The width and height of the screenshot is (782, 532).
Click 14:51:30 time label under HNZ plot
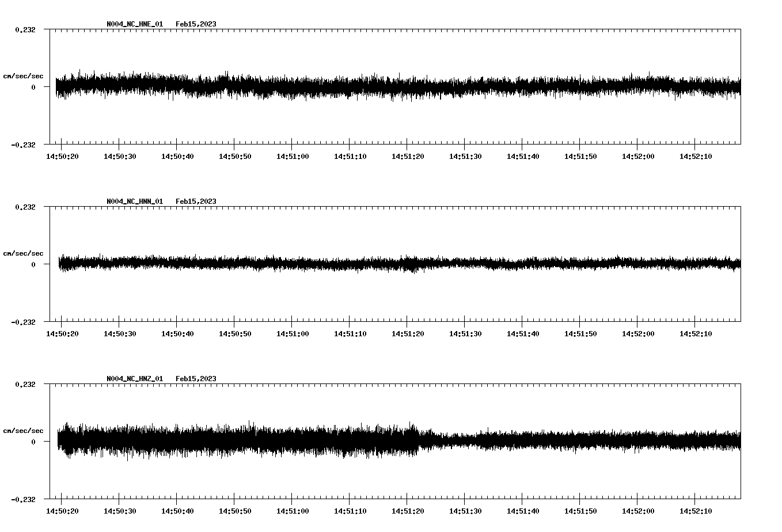point(465,511)
